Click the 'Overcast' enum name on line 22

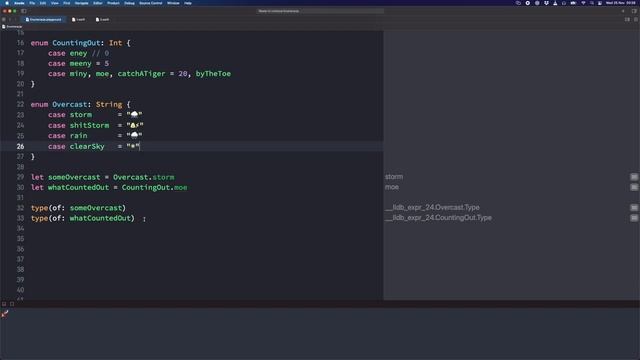[69, 104]
